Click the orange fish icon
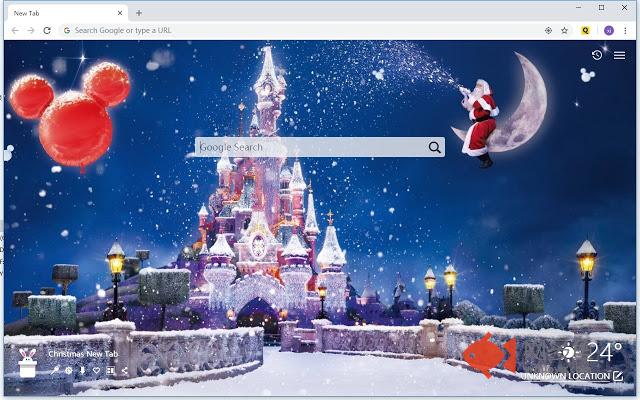The image size is (640, 400). tap(490, 355)
